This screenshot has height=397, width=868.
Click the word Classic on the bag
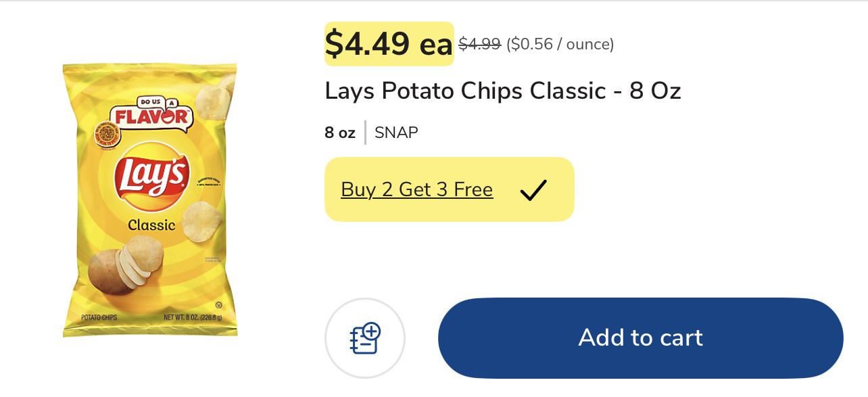(x=151, y=225)
